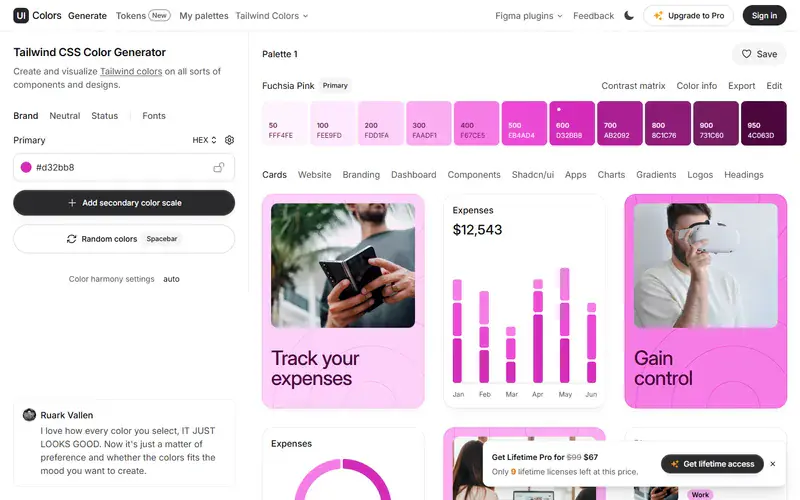Edit the Fuchsia Pink scale
Viewport: 800px width, 500px height.
point(774,86)
